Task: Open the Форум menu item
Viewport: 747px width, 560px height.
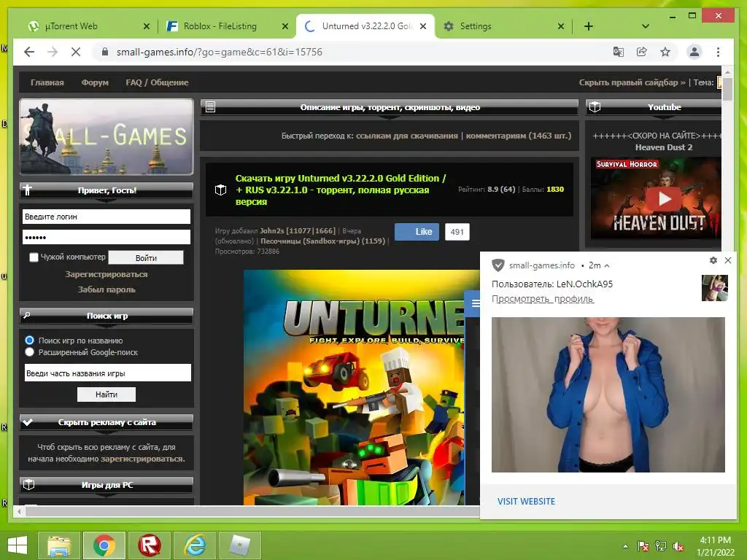Action: tap(95, 82)
